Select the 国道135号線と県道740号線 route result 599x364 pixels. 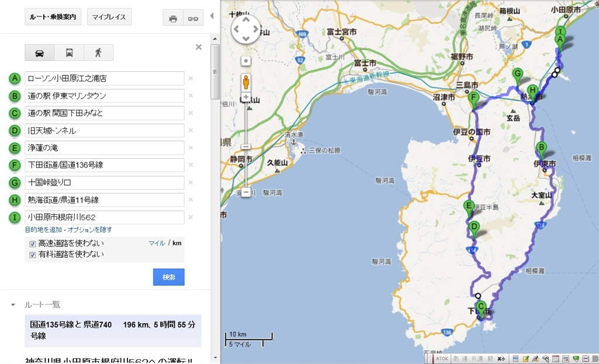(x=113, y=331)
